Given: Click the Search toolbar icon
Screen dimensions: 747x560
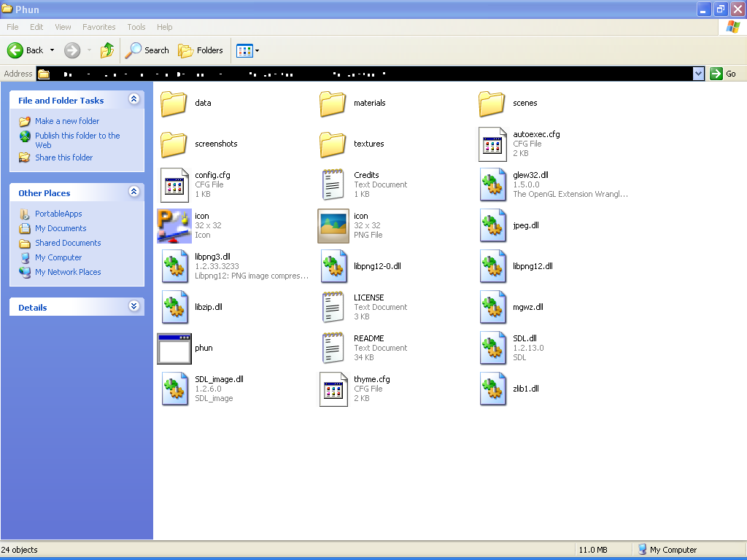Looking at the screenshot, I should 147,50.
